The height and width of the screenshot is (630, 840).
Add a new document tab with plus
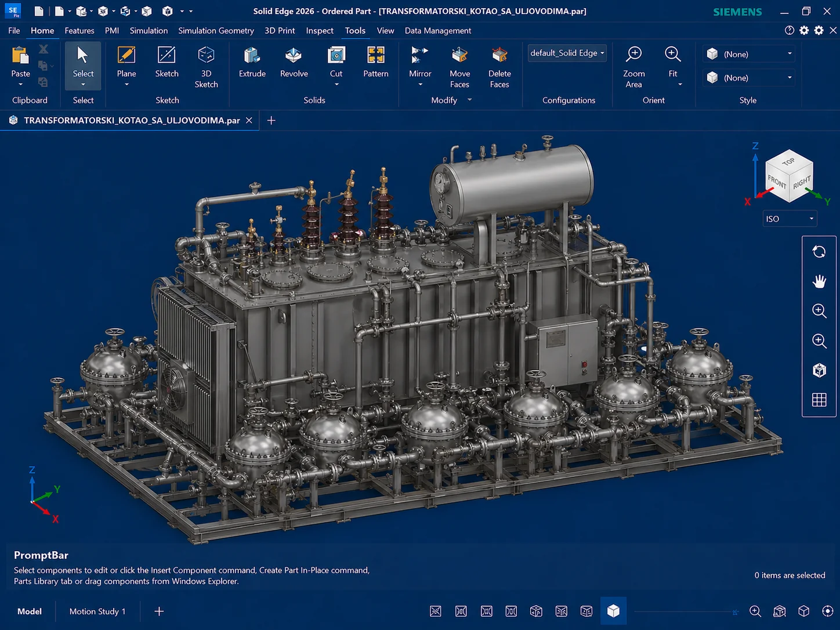(x=271, y=120)
